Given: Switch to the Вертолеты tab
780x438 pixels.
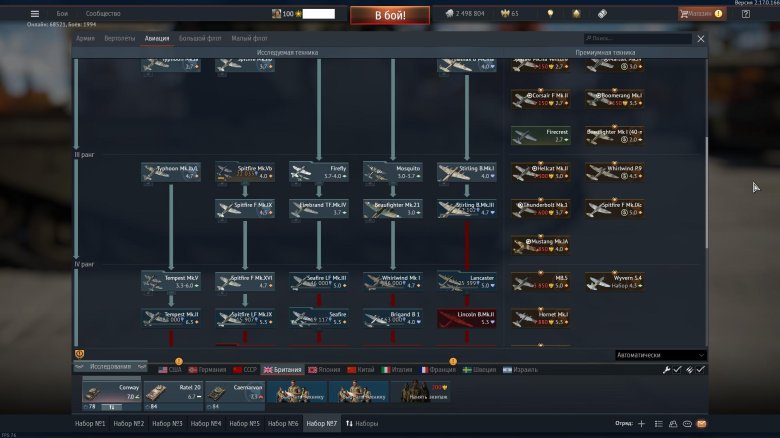Looking at the screenshot, I should coord(119,38).
